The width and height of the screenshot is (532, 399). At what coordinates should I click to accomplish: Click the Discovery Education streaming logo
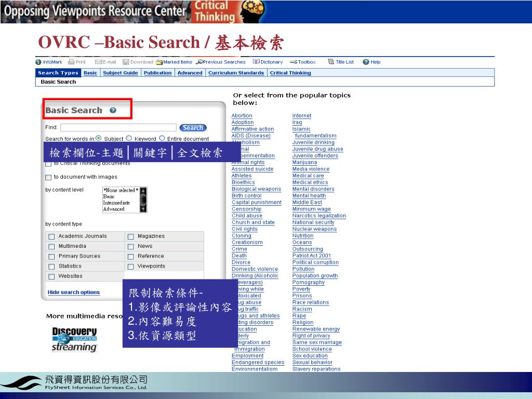[74, 339]
